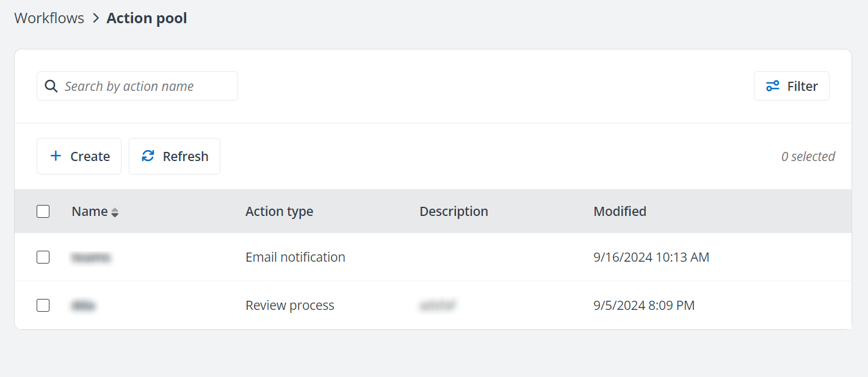This screenshot has height=377, width=868.
Task: Tick the select-all checkbox in table header
Action: click(x=43, y=212)
